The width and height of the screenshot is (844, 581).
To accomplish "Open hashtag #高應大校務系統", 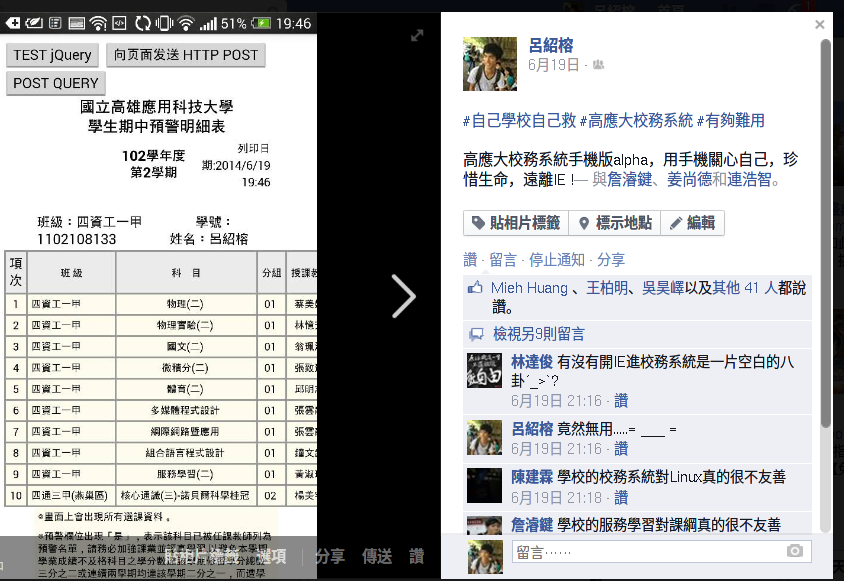I will coord(636,121).
